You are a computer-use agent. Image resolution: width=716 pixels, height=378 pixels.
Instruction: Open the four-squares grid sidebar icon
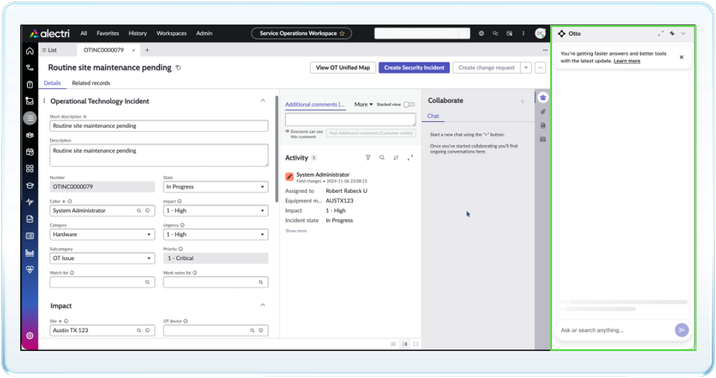tap(30, 168)
